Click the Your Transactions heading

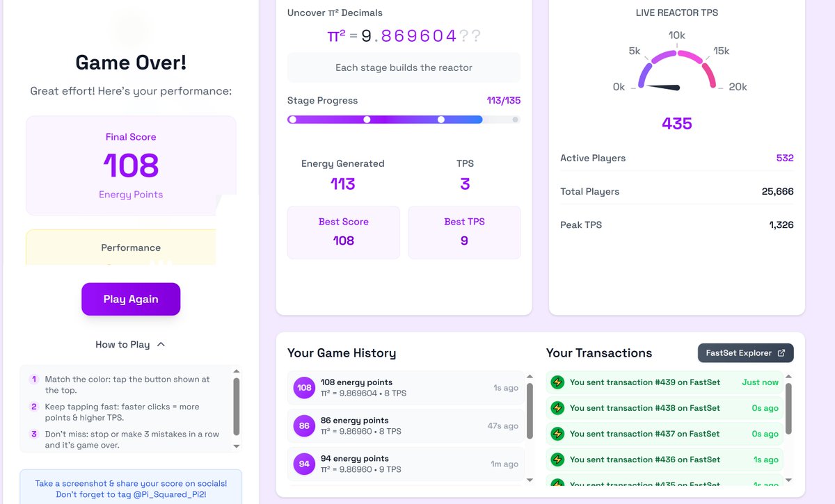[x=599, y=353]
